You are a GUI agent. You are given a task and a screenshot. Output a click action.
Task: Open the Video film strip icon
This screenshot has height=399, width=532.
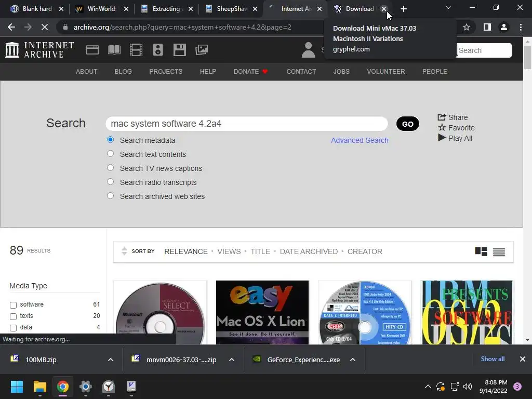[136, 50]
